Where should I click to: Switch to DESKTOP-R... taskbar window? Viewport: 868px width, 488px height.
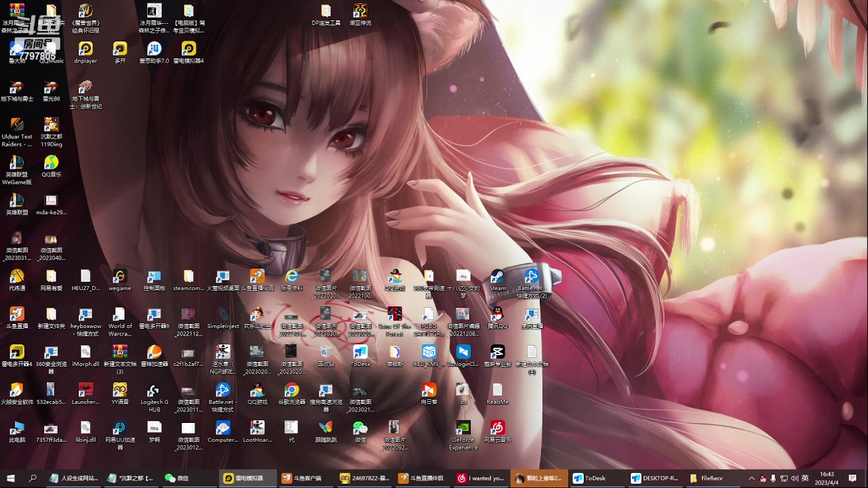point(656,478)
